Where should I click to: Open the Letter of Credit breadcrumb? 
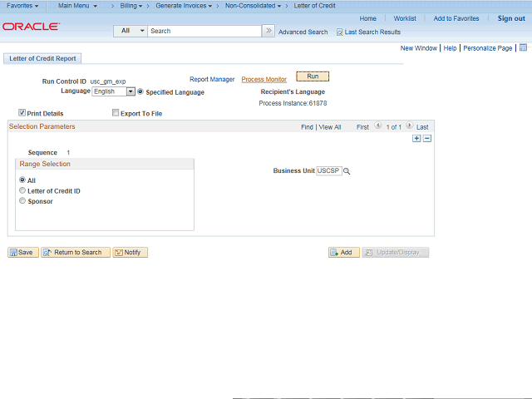pos(314,6)
